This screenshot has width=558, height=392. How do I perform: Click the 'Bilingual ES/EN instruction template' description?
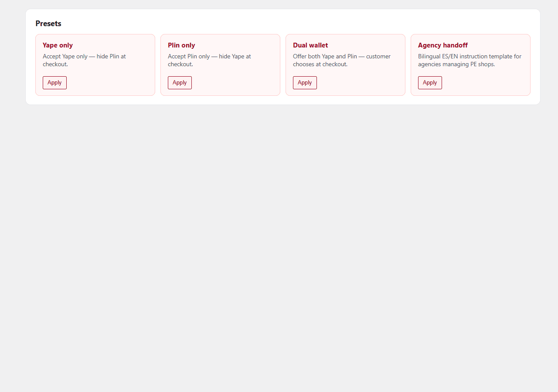point(470,60)
